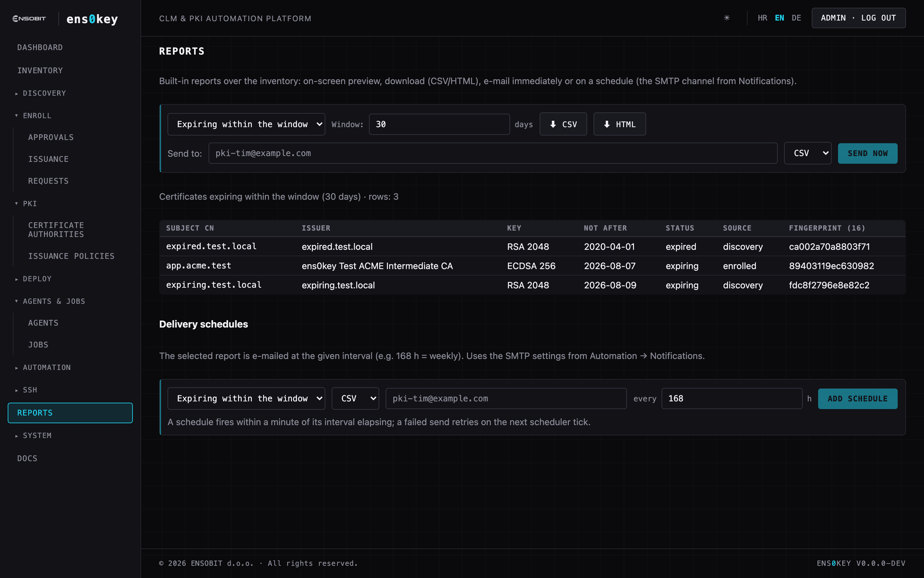Screen dimensions: 924x578
Task: Switch language to DE
Action: click(x=796, y=18)
